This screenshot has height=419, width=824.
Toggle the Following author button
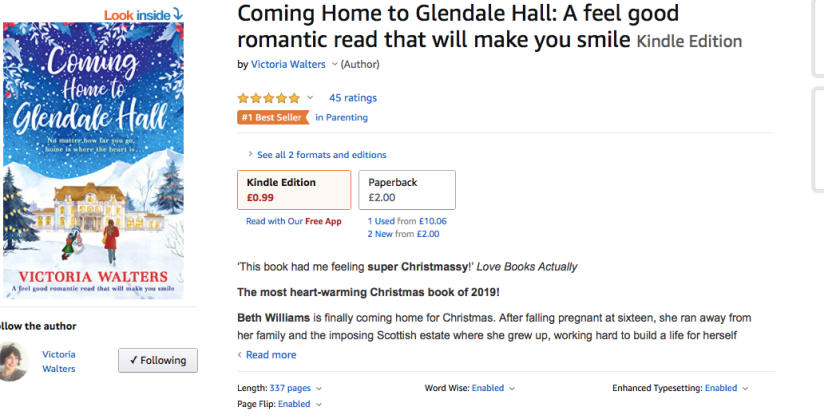click(157, 360)
